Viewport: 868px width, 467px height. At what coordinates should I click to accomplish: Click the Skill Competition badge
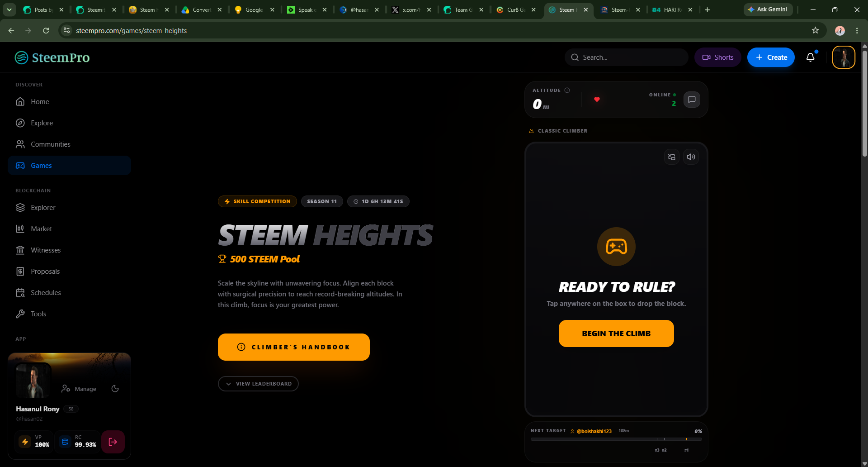tap(257, 201)
